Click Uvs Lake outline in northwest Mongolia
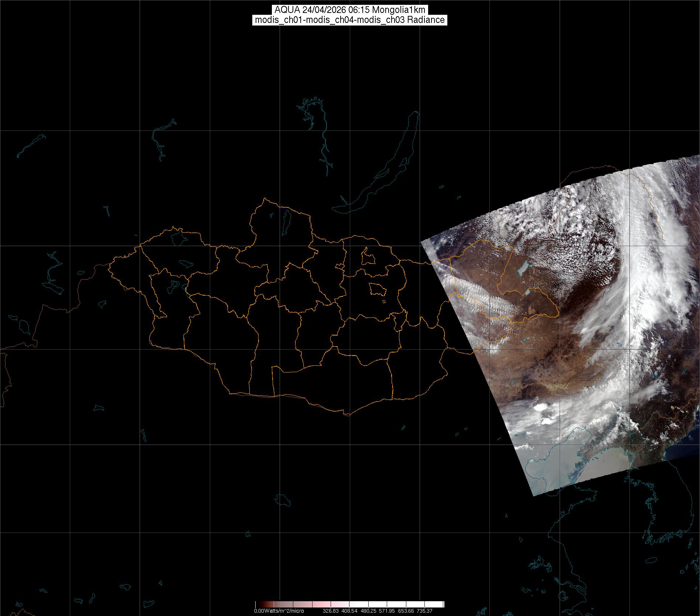 (178, 237)
